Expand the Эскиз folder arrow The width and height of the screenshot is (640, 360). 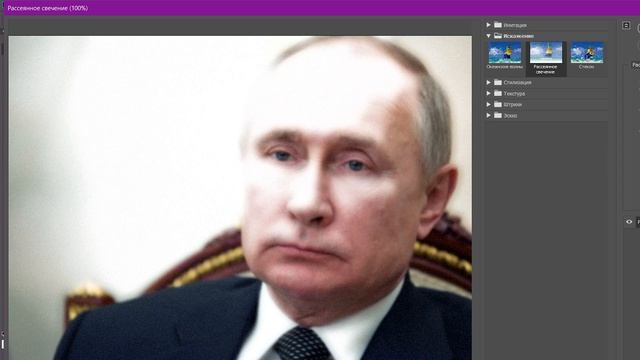click(x=488, y=116)
